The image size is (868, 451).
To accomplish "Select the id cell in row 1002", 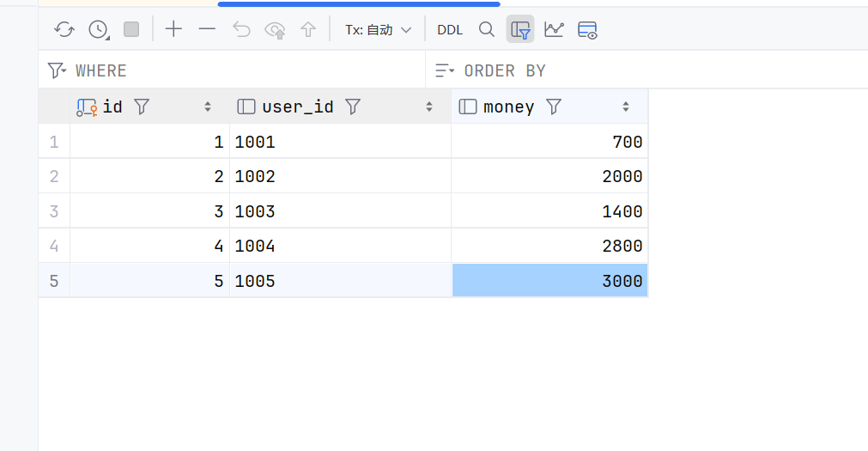I will point(149,176).
